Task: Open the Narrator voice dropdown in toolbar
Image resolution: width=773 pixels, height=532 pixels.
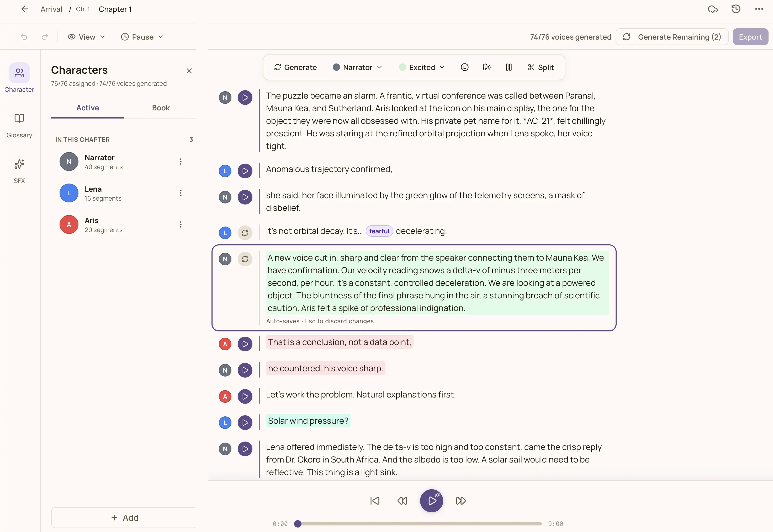Action: [x=357, y=67]
